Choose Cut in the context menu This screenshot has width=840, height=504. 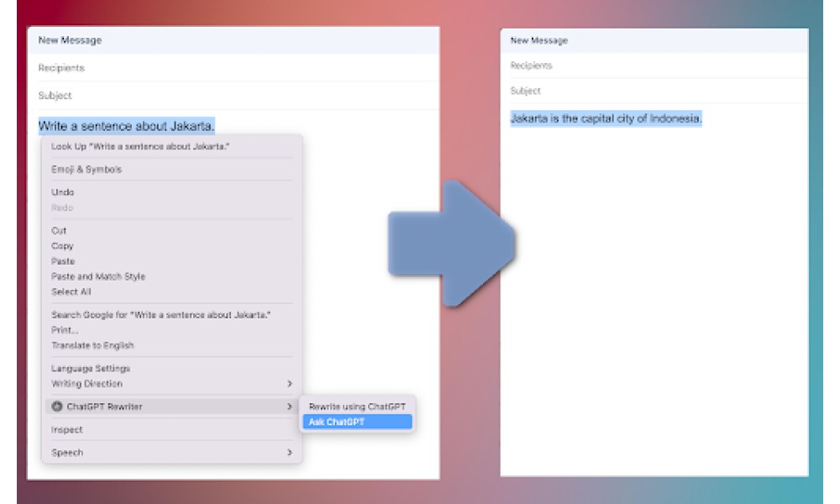pos(59,230)
